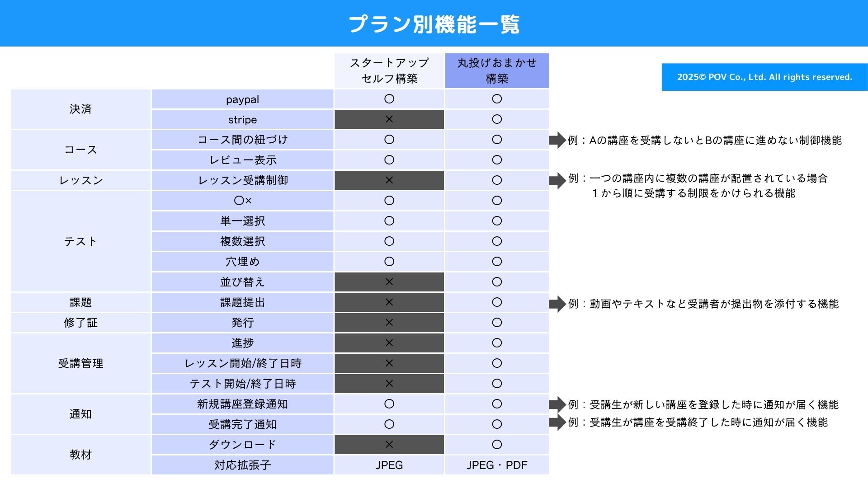
Task: Click the arrow beside the 新規講座登録通知 example
Action: click(x=557, y=404)
